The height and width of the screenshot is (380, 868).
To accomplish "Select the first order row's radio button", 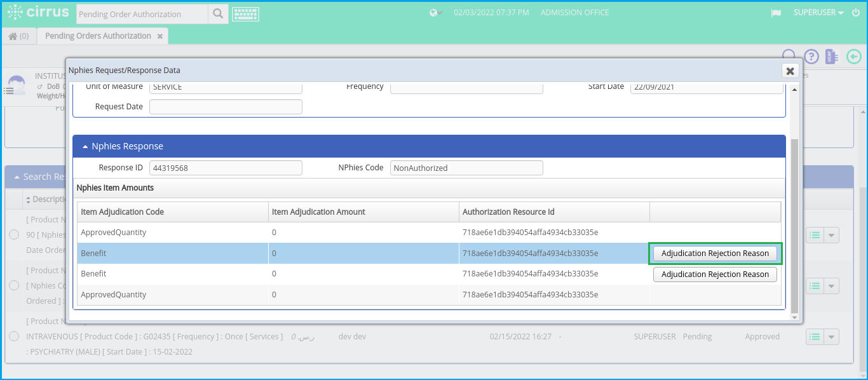I will point(14,234).
